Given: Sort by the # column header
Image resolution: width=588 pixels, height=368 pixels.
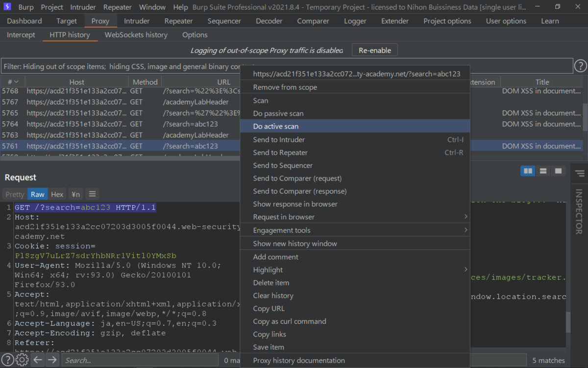Looking at the screenshot, I should click(x=13, y=82).
